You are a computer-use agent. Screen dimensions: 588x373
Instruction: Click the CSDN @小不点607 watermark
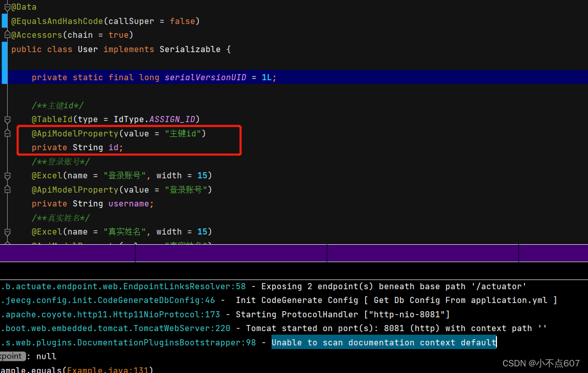point(541,363)
